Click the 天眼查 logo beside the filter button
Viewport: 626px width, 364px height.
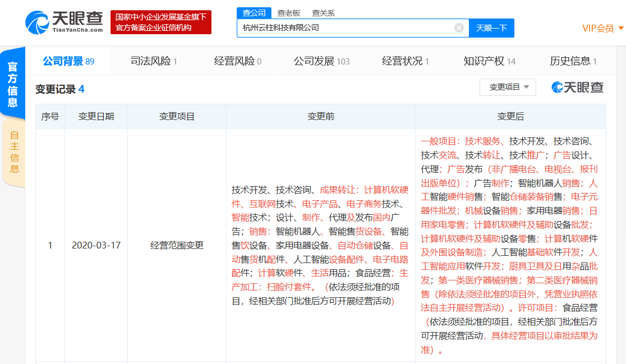[577, 87]
